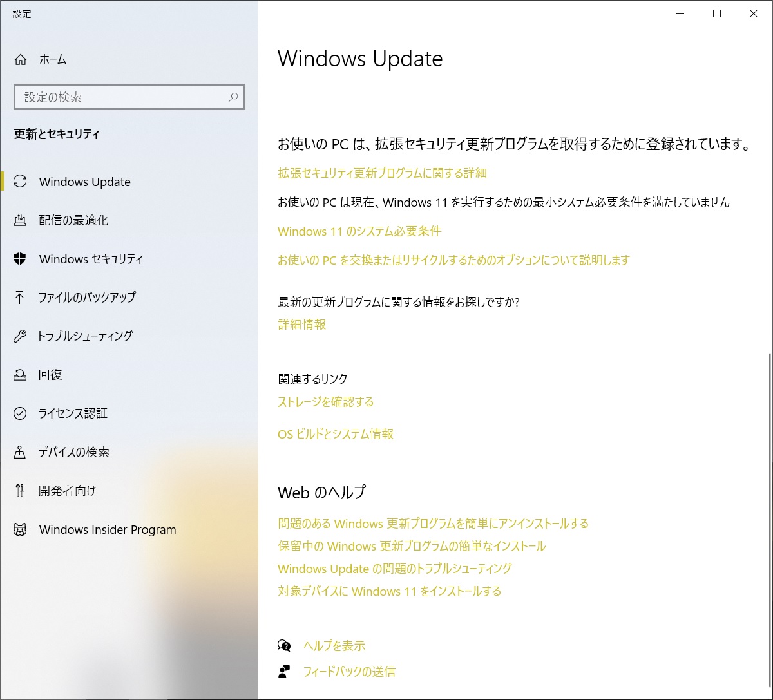Screen dimensions: 773x700
Task: Click the トラブルシューティング wrench icon
Action: coord(20,336)
